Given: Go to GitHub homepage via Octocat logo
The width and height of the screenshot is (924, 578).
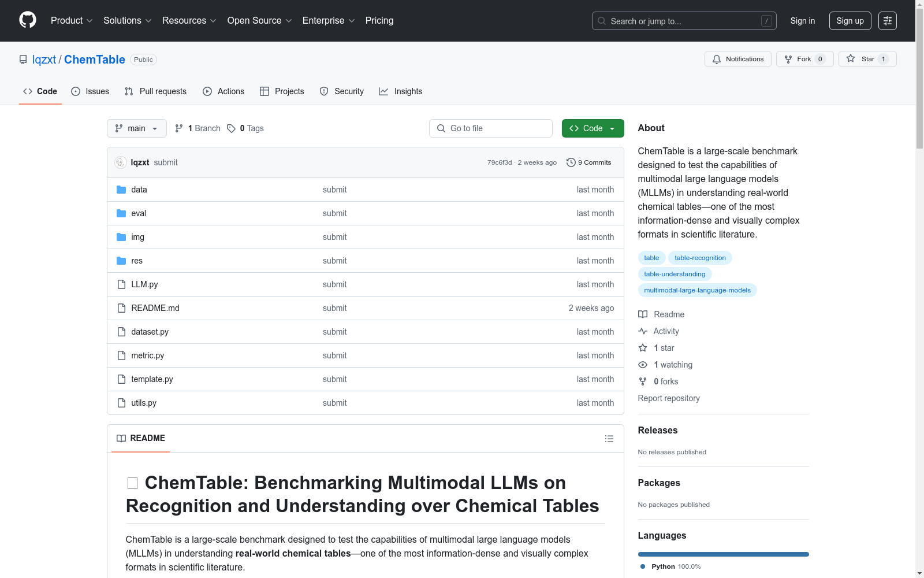Looking at the screenshot, I should [x=28, y=20].
